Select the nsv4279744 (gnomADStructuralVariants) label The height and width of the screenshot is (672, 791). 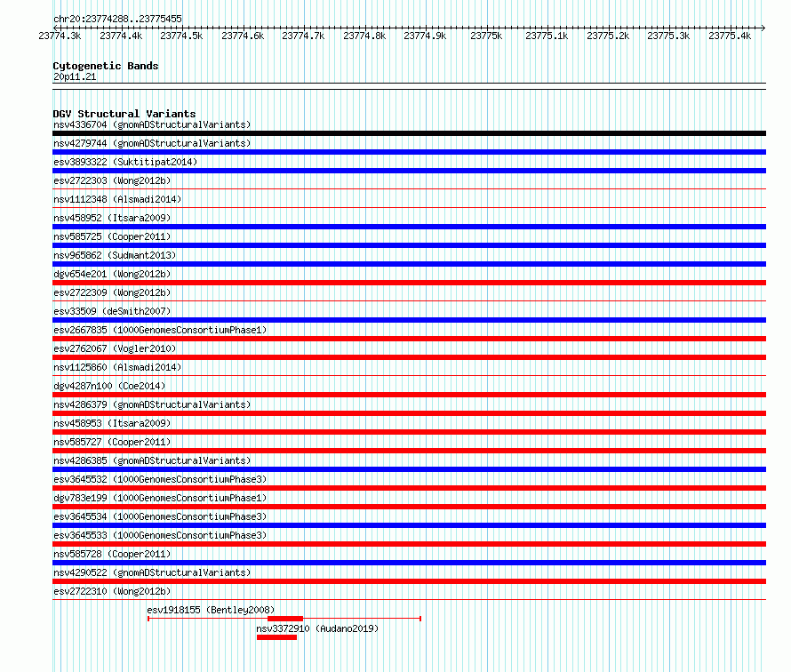[152, 143]
